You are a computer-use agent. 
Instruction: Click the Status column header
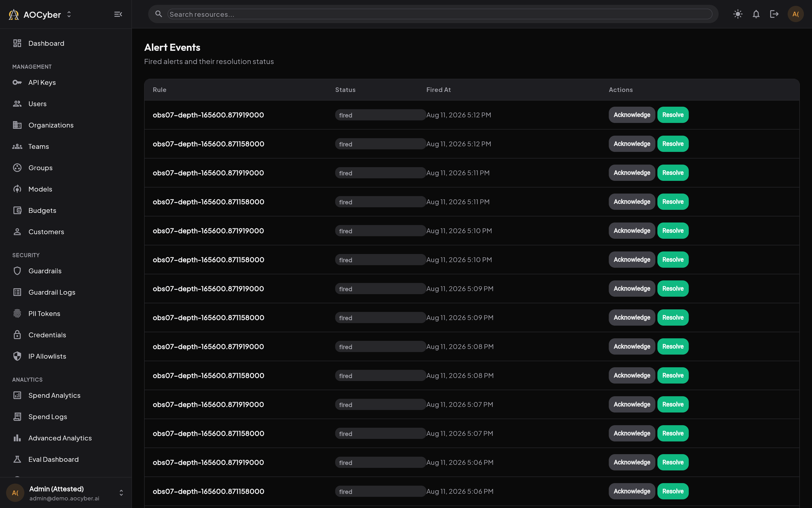pyautogui.click(x=345, y=90)
